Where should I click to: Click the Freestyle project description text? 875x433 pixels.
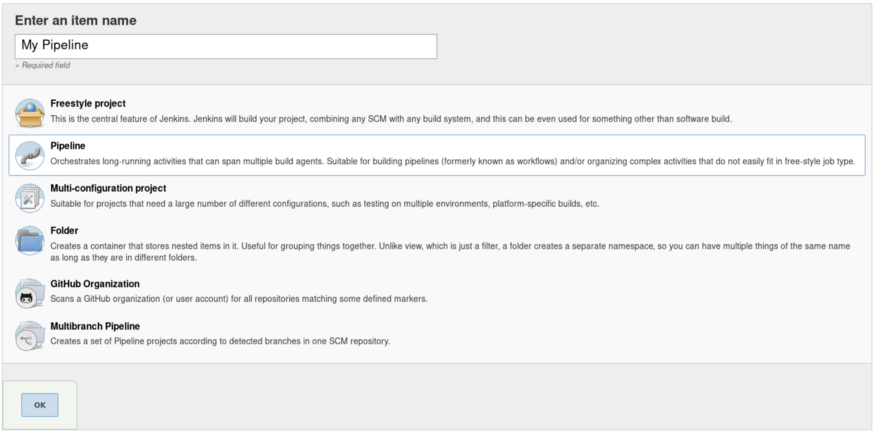click(x=392, y=119)
